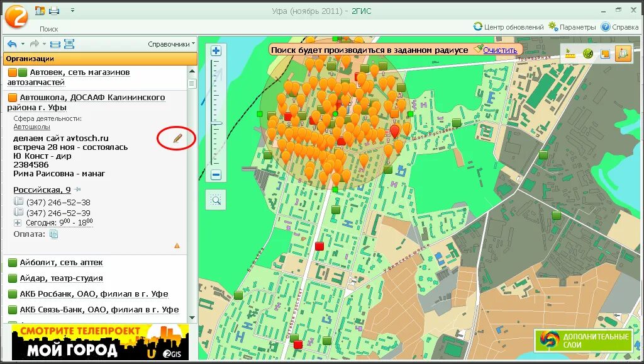Image resolution: width=644 pixels, height=364 pixels.
Task: Open the quick access toolbar customize arrow
Action: point(73,10)
